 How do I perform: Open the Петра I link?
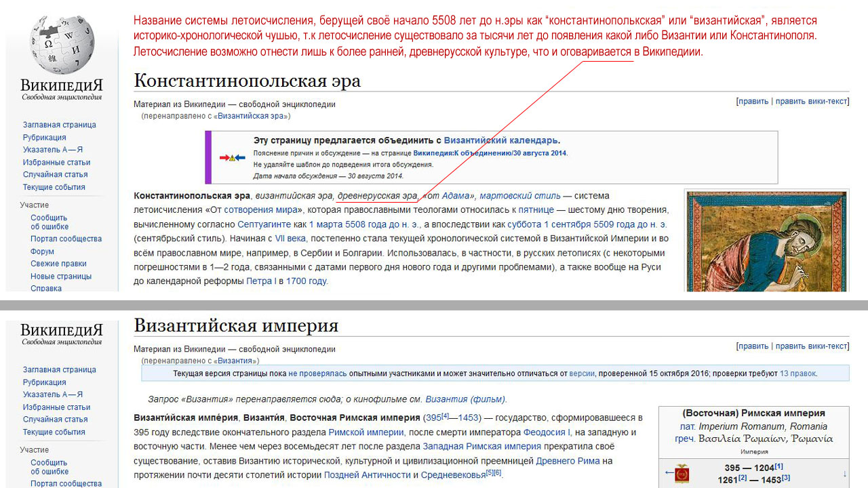[x=260, y=281]
